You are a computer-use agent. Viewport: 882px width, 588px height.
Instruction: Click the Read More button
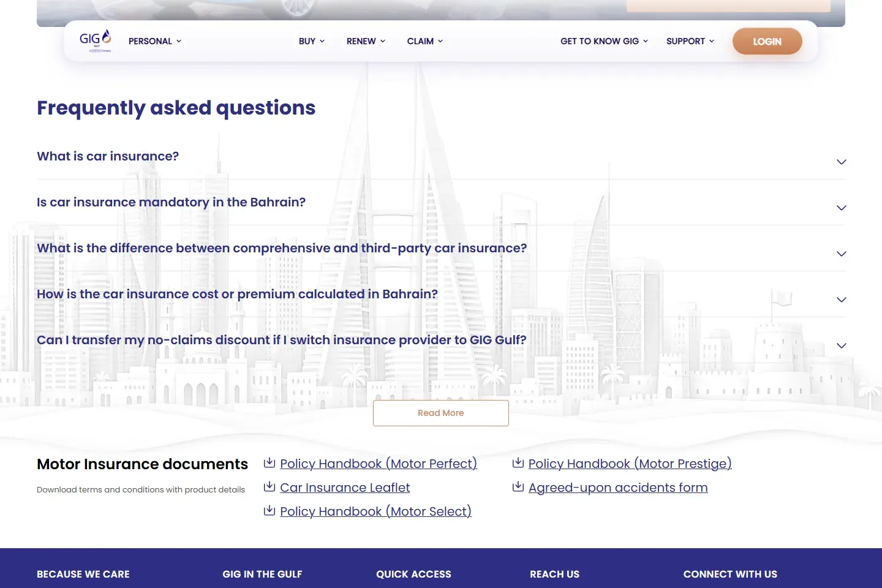click(x=441, y=413)
